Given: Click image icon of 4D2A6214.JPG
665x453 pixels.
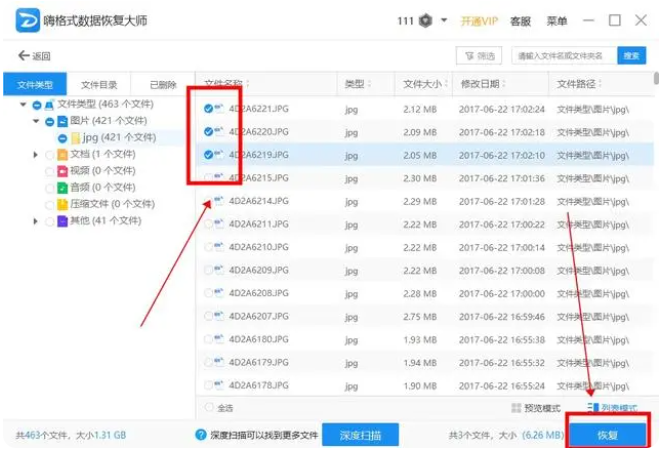Looking at the screenshot, I should tap(219, 200).
